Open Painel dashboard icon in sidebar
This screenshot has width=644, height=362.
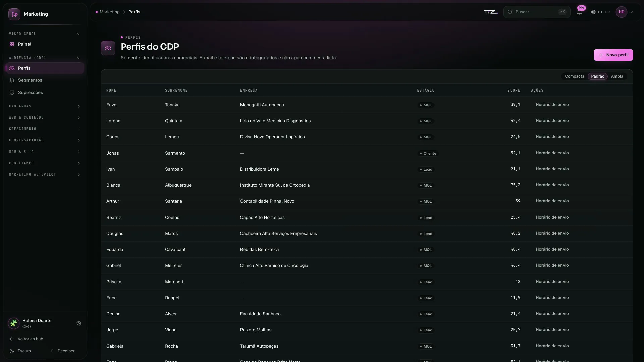12,44
